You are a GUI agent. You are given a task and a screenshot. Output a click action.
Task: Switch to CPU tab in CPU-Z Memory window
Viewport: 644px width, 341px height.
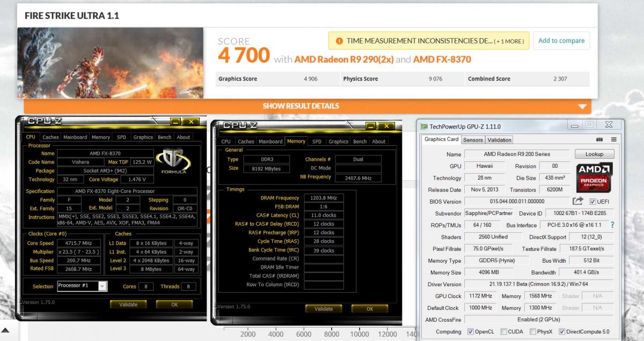point(226,142)
